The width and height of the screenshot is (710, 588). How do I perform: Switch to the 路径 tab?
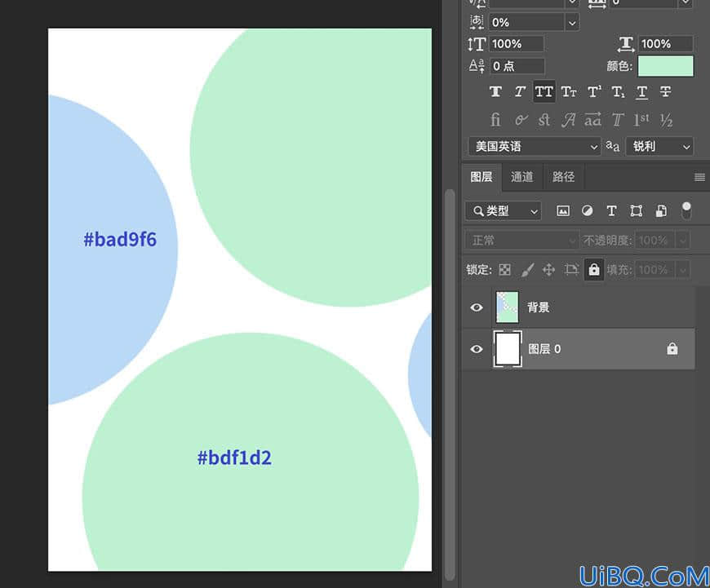coord(563,176)
